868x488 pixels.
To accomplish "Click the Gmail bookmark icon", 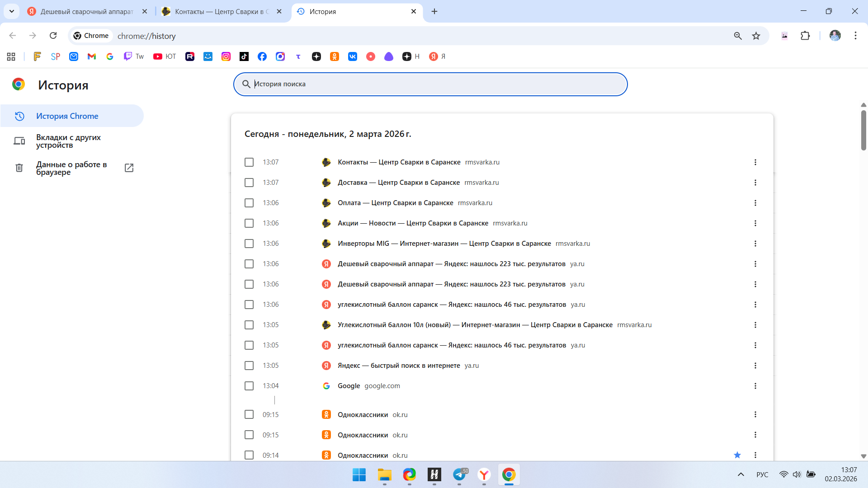I will (92, 56).
